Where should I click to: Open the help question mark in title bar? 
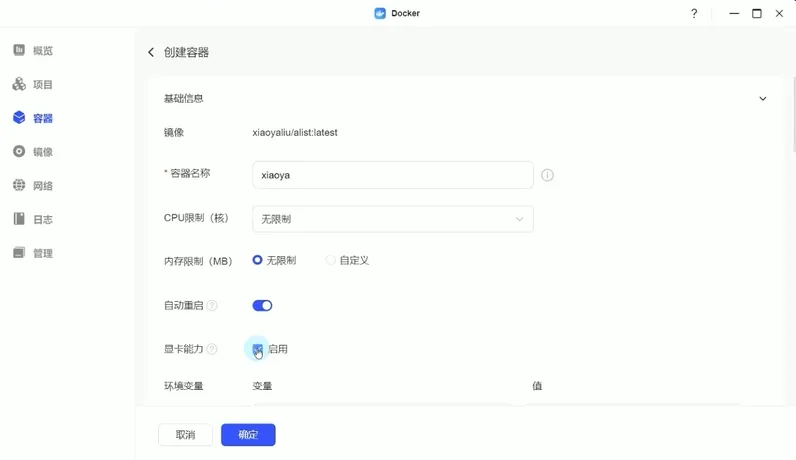click(x=694, y=14)
